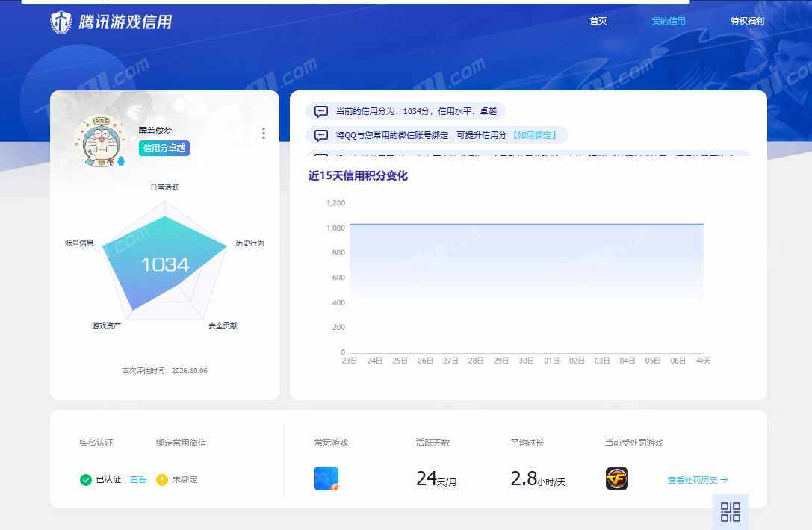Click the 1034 score in radar chart
This screenshot has width=812, height=530.
(x=165, y=264)
